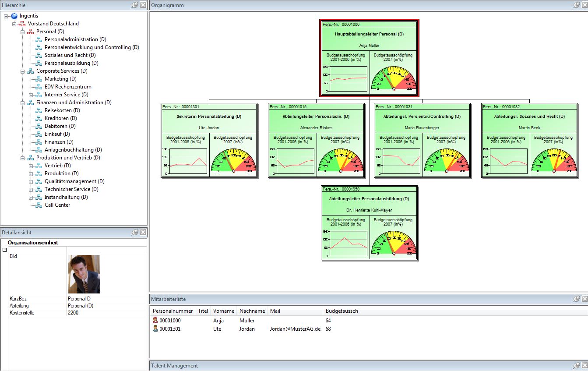Close the Talent Management panel

pos(584,365)
